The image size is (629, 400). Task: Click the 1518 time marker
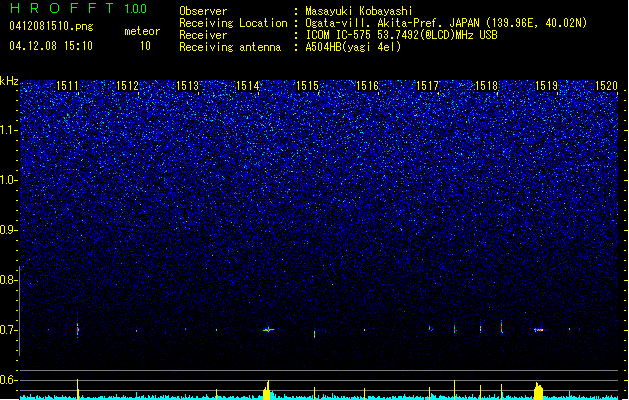[x=486, y=85]
